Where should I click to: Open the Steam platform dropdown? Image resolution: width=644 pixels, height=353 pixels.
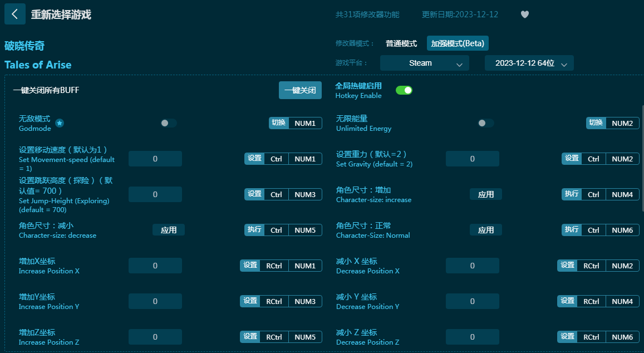[425, 63]
